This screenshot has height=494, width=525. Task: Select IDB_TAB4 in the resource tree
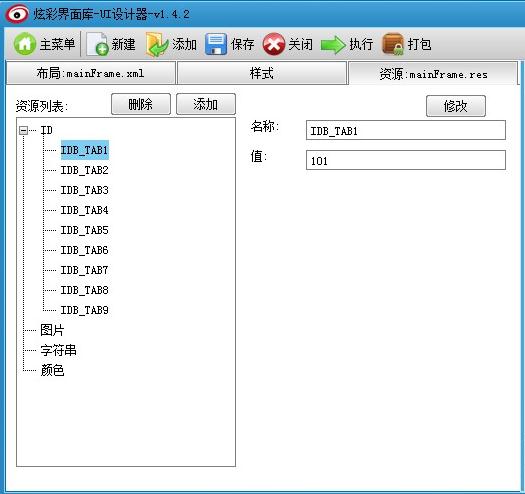(x=84, y=210)
